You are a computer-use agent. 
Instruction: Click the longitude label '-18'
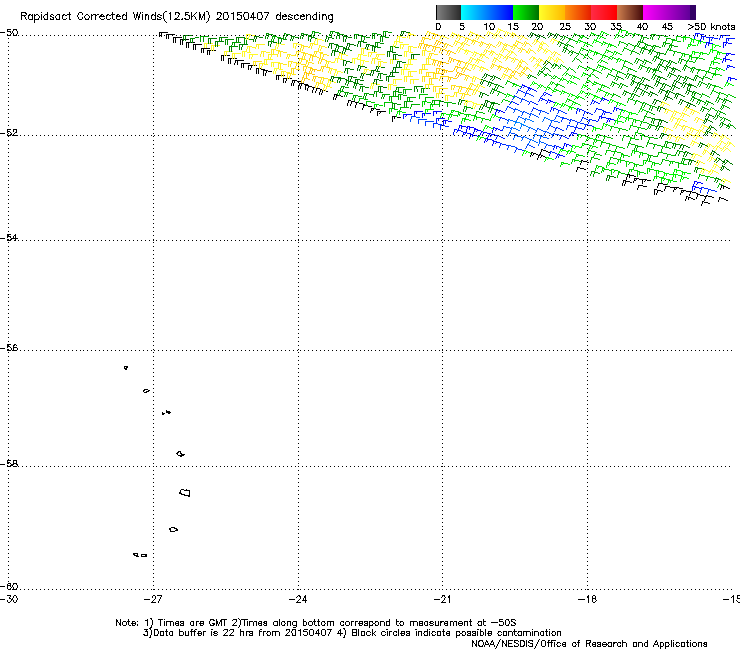(587, 599)
